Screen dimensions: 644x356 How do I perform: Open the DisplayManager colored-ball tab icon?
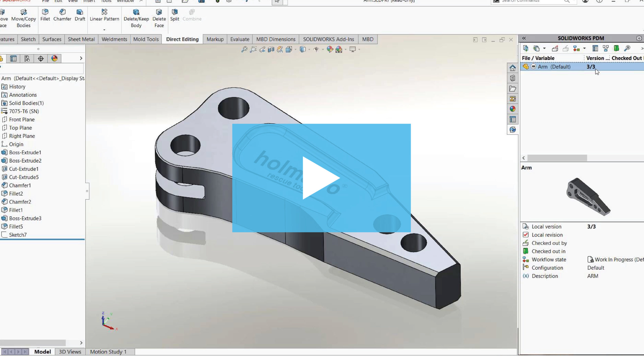pos(54,59)
